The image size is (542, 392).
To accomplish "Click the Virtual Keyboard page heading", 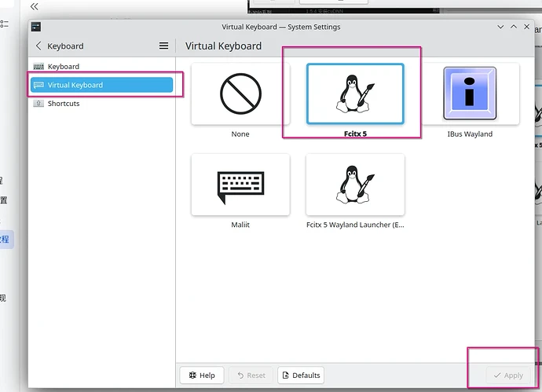I will [x=223, y=46].
